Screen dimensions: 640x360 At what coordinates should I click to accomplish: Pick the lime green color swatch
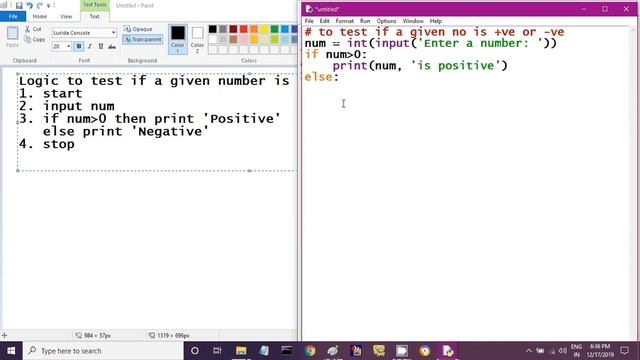pyautogui.click(x=274, y=39)
